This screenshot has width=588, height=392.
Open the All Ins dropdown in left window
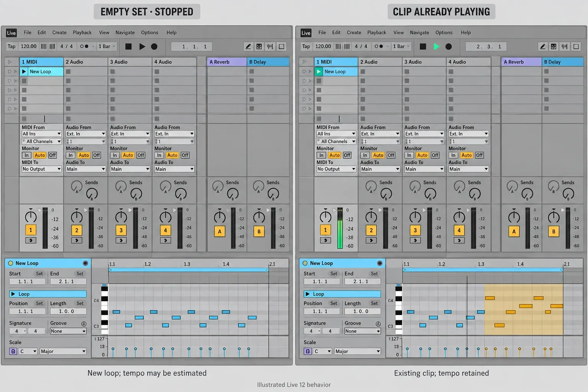coord(41,134)
